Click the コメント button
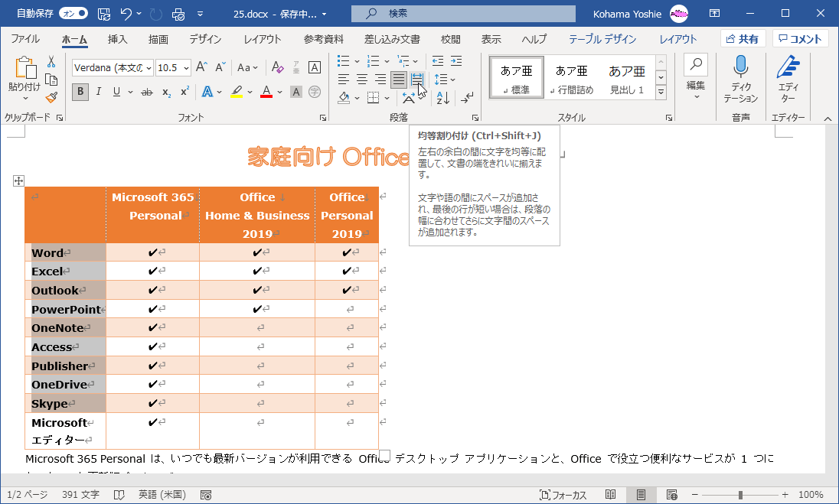The height and width of the screenshot is (504, 839). [x=800, y=39]
